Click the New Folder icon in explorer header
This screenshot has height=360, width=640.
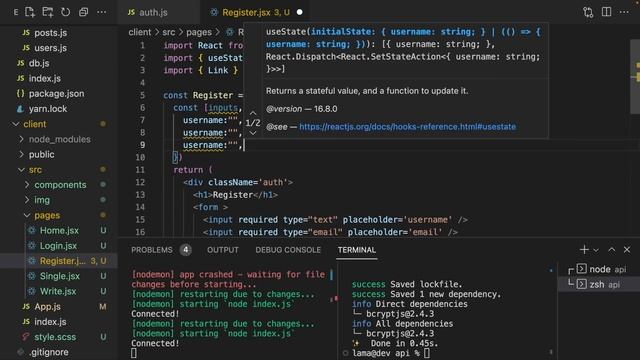click(x=48, y=12)
